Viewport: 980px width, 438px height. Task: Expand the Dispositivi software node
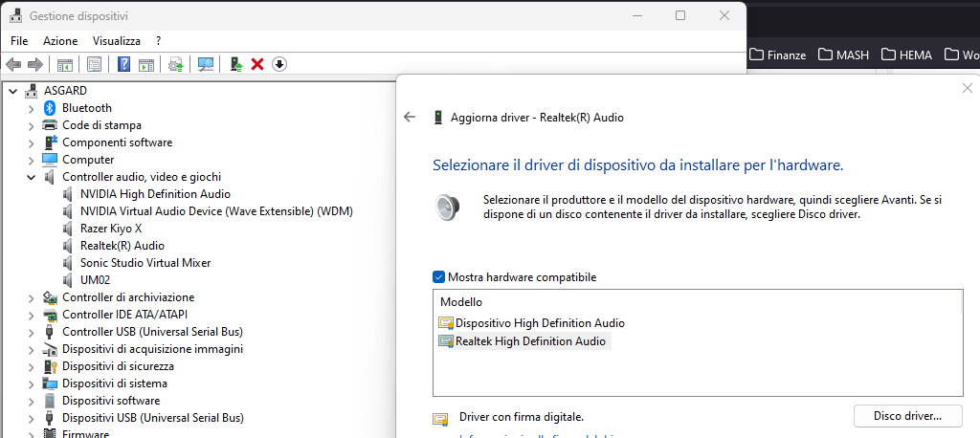click(32, 401)
